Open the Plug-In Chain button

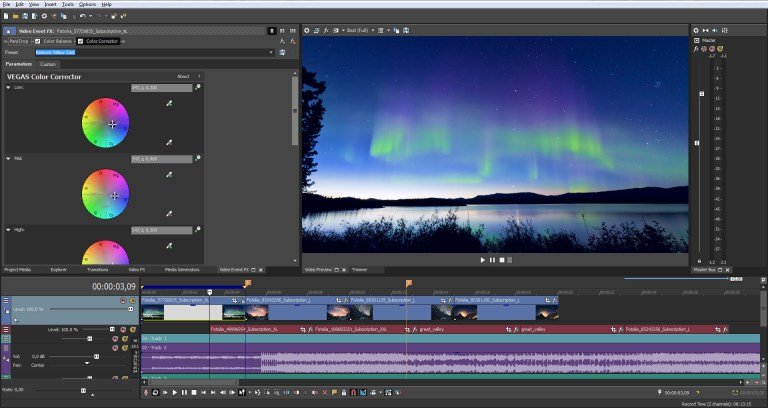pos(283,42)
